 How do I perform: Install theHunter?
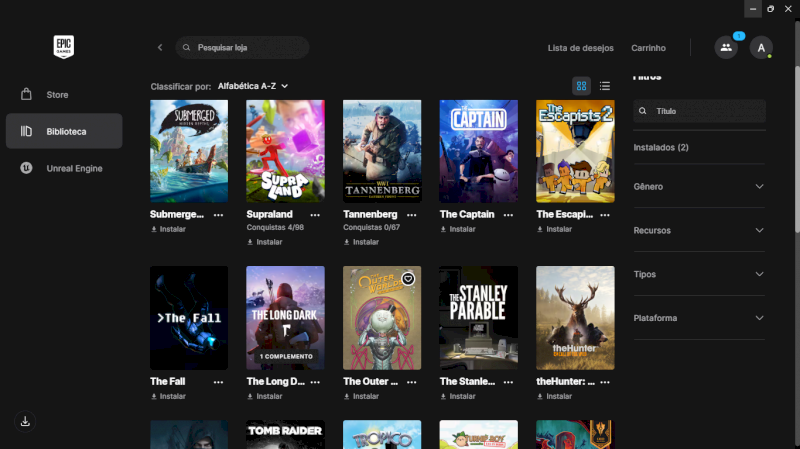tap(555, 396)
